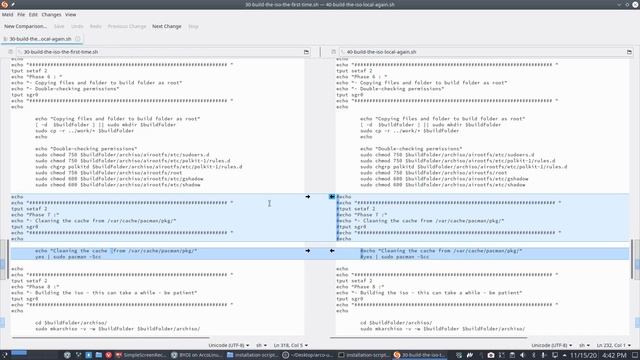Open the Edit menu
The image size is (640, 360).
33,14
